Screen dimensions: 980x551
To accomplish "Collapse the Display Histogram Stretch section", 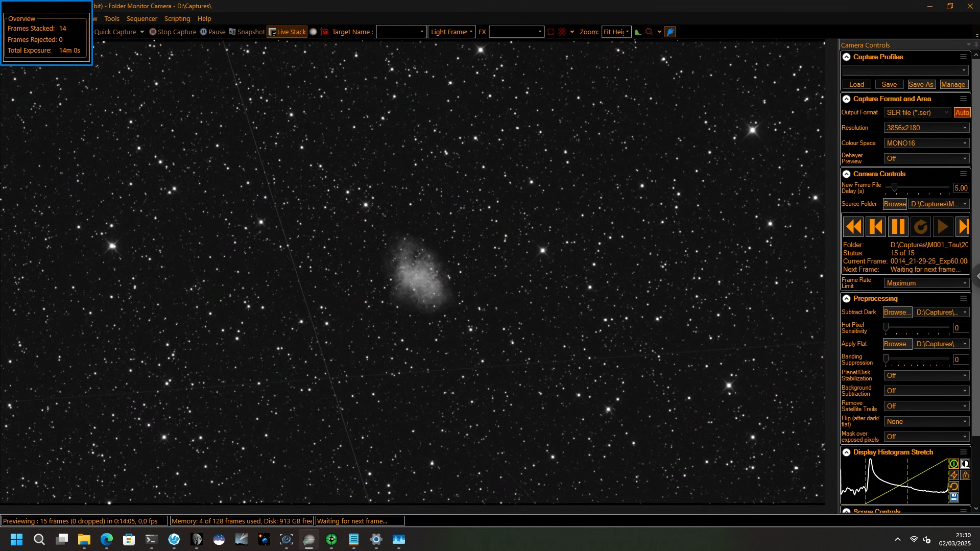I will 847,452.
